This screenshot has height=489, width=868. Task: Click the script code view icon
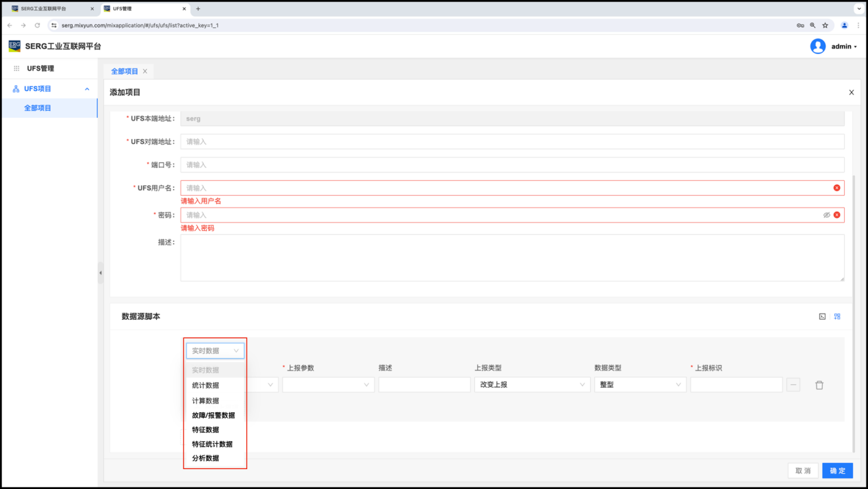click(x=822, y=316)
